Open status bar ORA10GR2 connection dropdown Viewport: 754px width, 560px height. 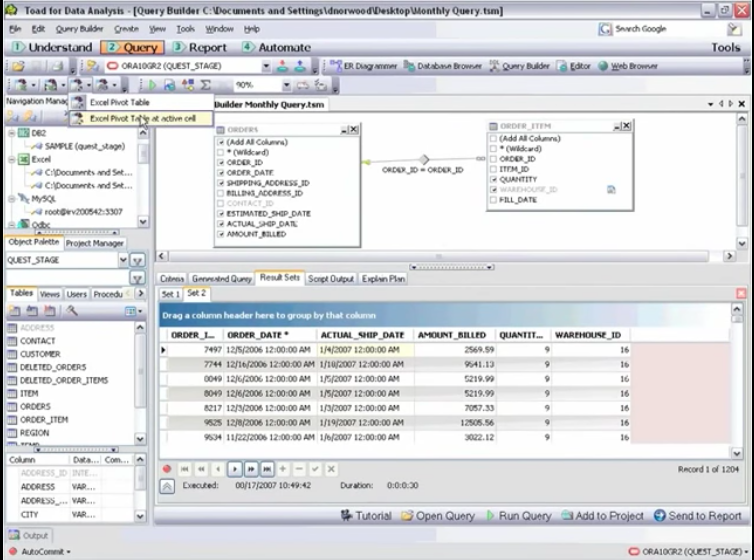tap(746, 551)
